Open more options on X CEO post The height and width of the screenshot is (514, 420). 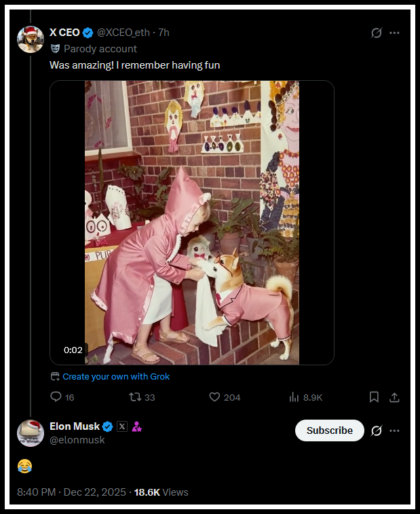coord(395,33)
